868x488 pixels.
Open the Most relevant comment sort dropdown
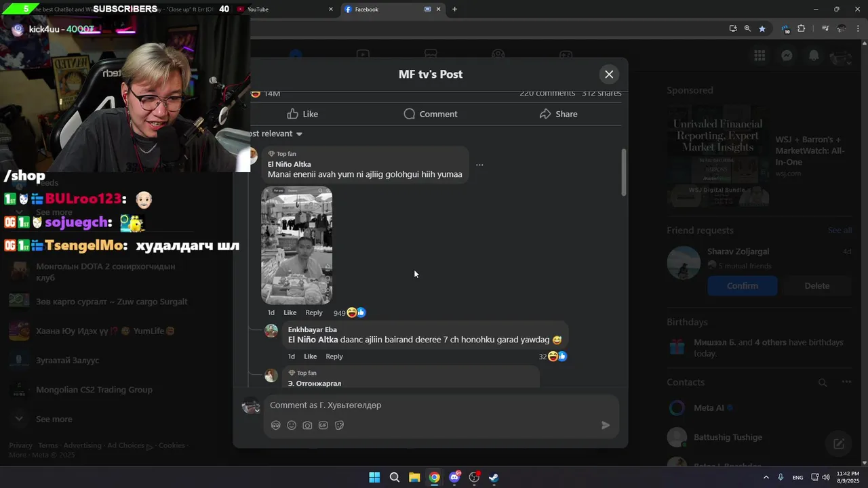coord(276,134)
